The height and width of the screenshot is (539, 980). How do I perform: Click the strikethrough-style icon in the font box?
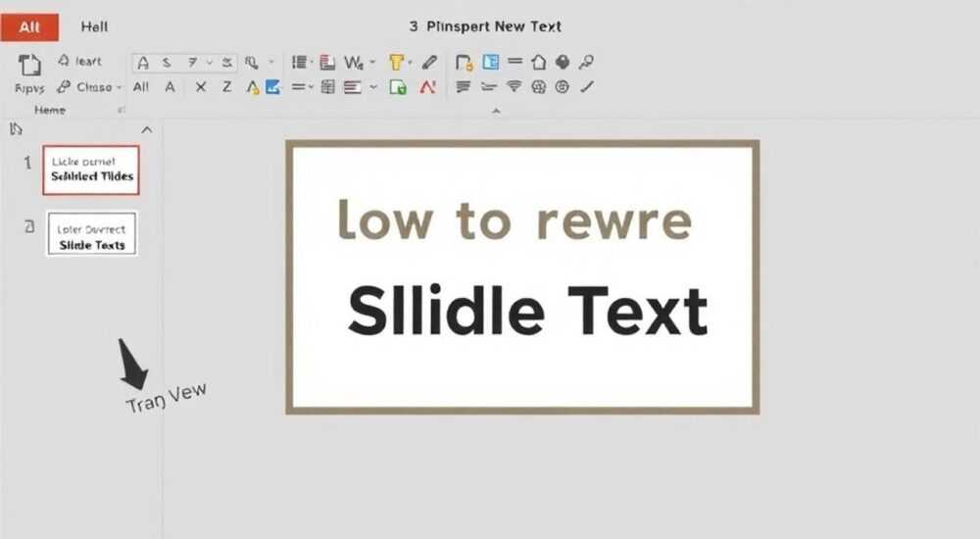[227, 62]
